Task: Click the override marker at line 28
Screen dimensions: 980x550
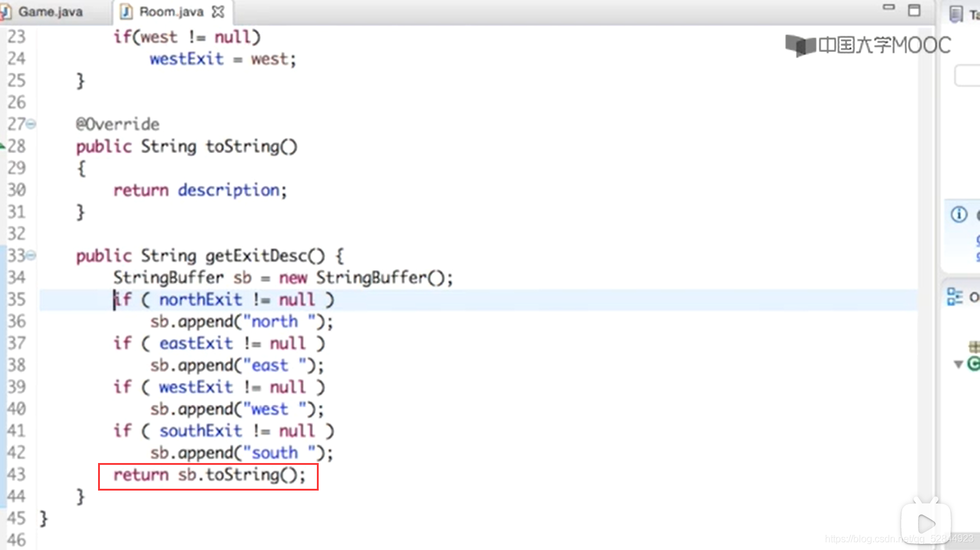Action: [2, 146]
